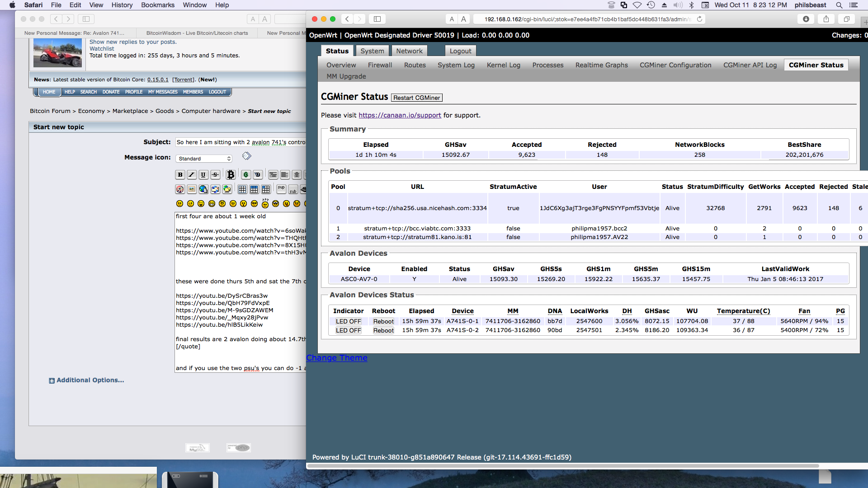
Task: Toggle sidebar in front Safari window
Action: point(377,19)
